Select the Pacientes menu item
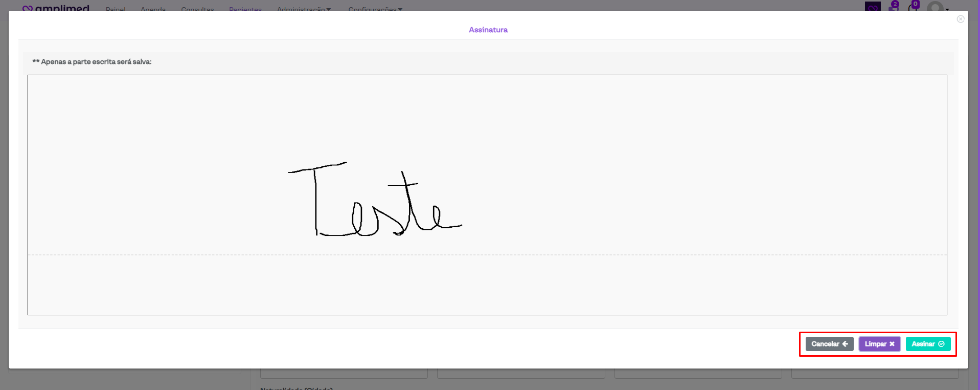Screen dimensions: 980x390 tap(245, 9)
